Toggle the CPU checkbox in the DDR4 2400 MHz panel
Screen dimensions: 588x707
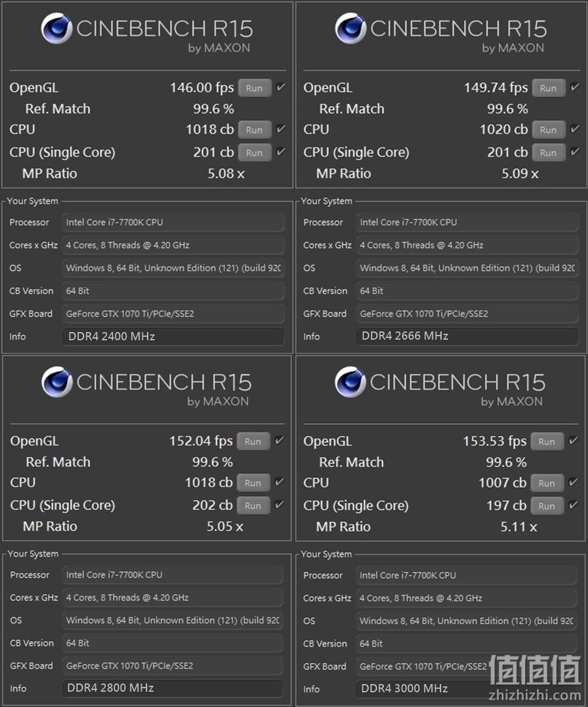(x=281, y=129)
